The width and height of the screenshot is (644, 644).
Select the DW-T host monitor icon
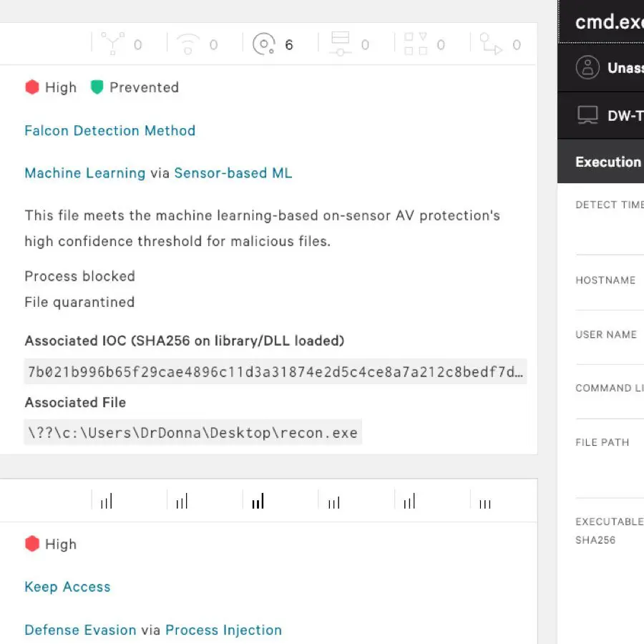(588, 114)
